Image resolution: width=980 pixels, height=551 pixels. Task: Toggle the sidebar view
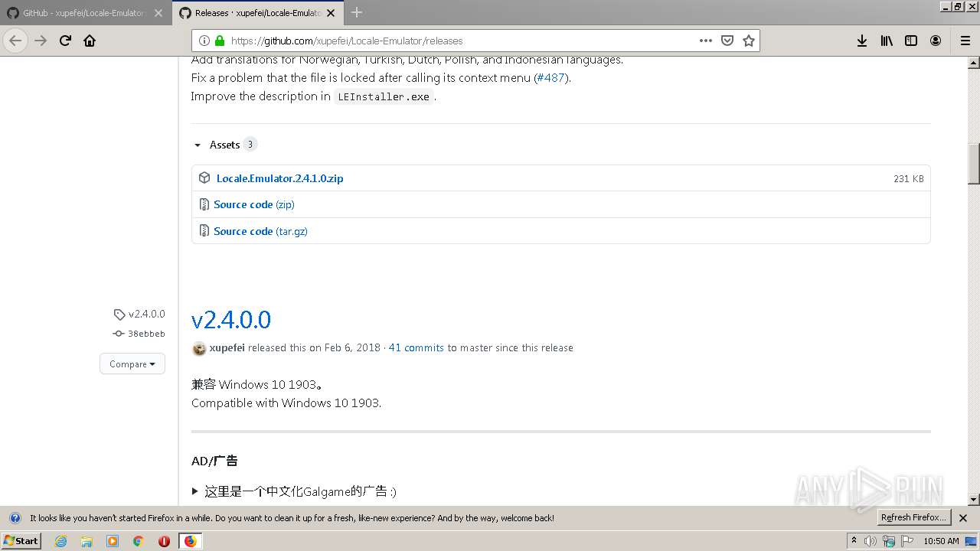[911, 41]
